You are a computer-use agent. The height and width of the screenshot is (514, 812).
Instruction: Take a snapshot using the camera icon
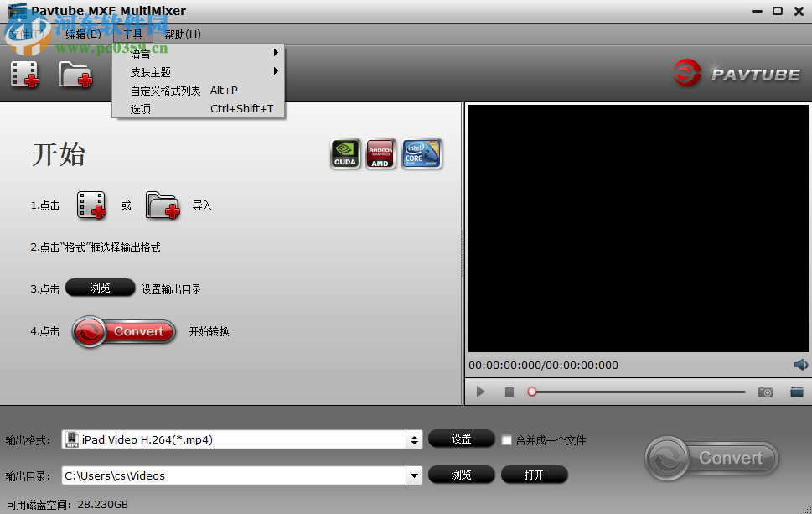pyautogui.click(x=765, y=392)
